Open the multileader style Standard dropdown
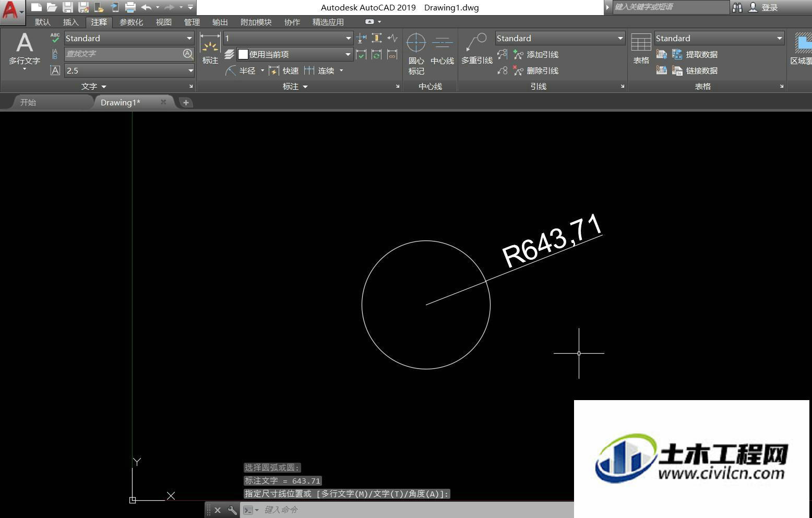Screen dimensions: 812x518 coord(620,38)
